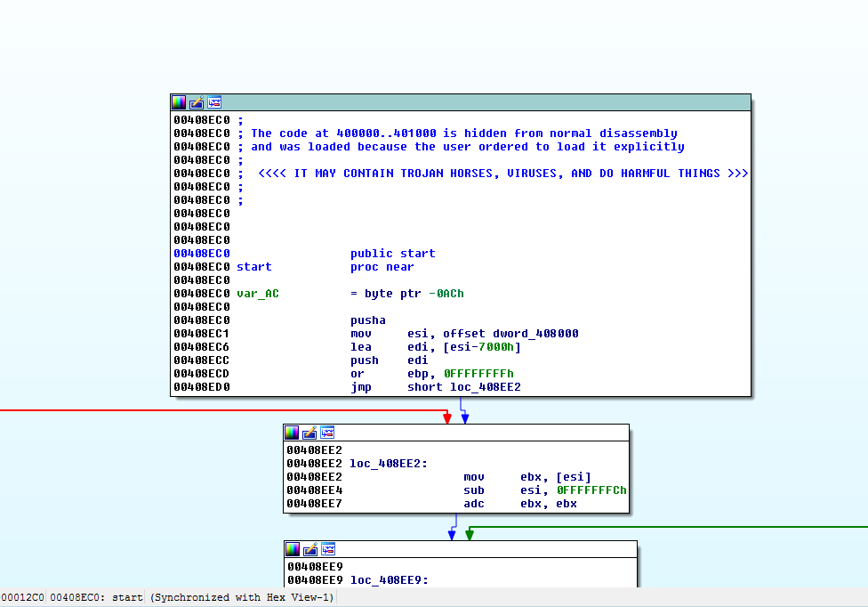This screenshot has height=607, width=868.
Task: Click the group nodes icon on start block
Action: (214, 102)
